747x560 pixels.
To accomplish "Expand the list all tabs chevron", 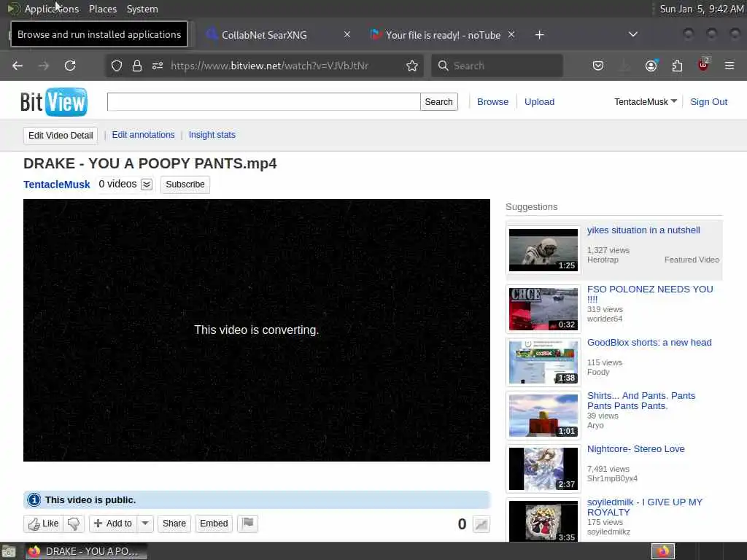I will click(x=633, y=34).
